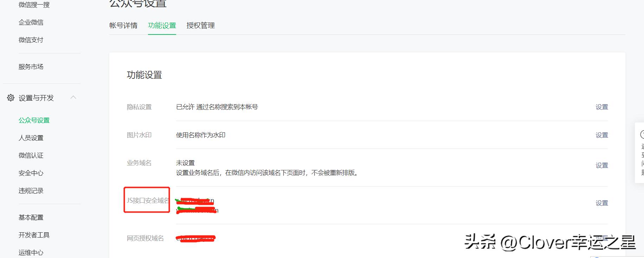Open 安全中心 in the sidebar

(x=31, y=173)
